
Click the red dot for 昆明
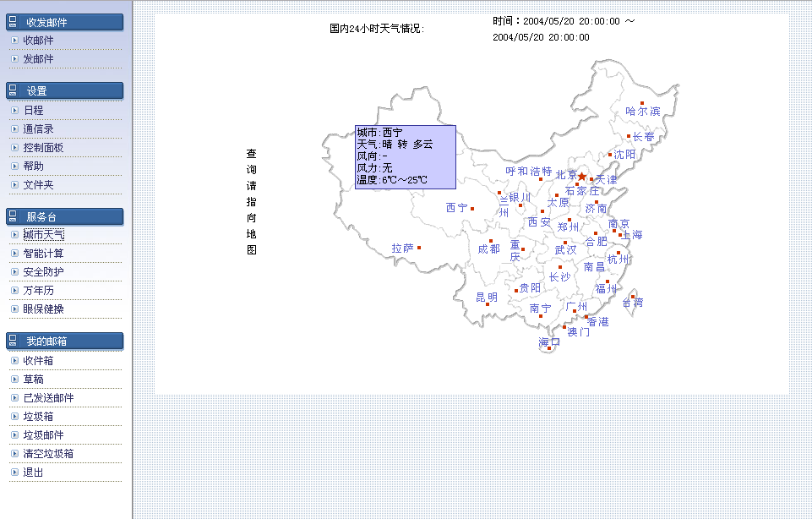click(488, 304)
